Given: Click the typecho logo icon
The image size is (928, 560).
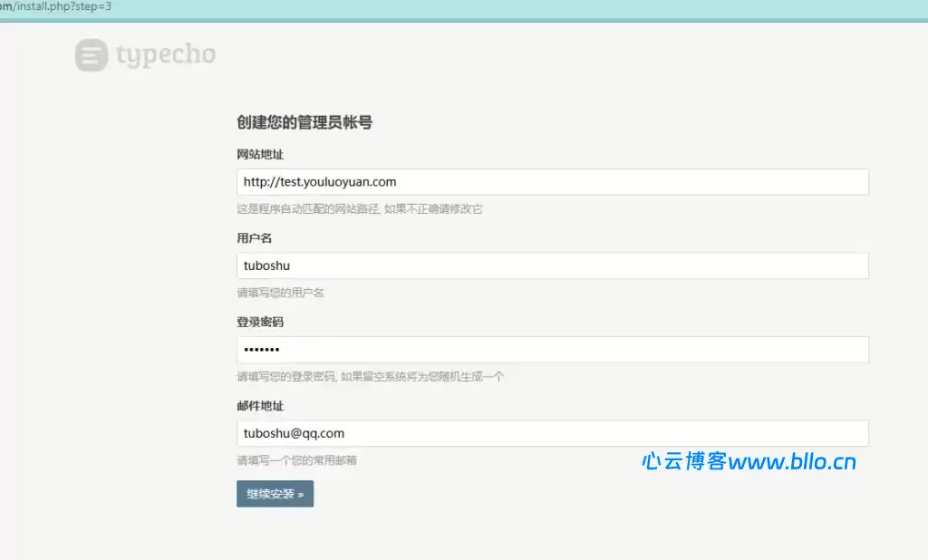Looking at the screenshot, I should [91, 55].
